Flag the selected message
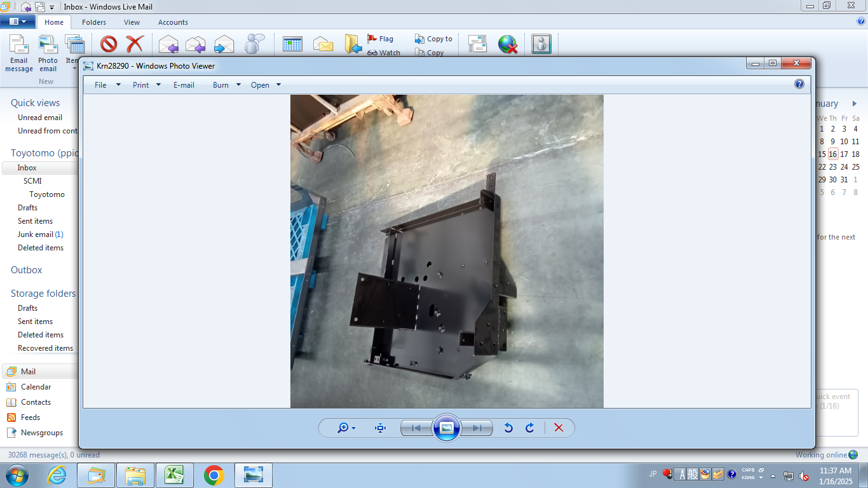868x488 pixels. click(x=380, y=39)
